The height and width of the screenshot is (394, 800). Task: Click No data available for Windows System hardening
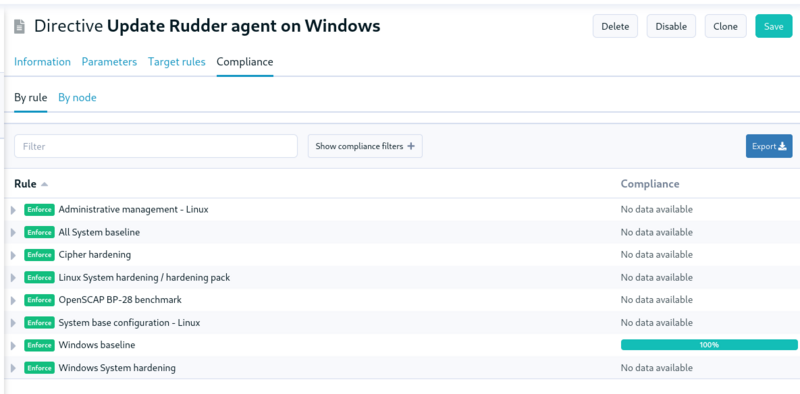[x=657, y=367]
